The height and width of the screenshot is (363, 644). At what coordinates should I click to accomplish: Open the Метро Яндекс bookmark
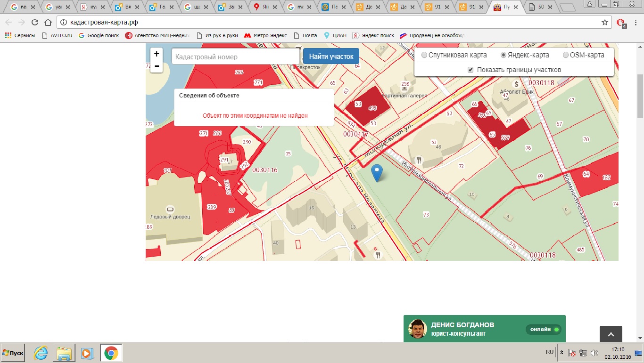[x=265, y=35]
